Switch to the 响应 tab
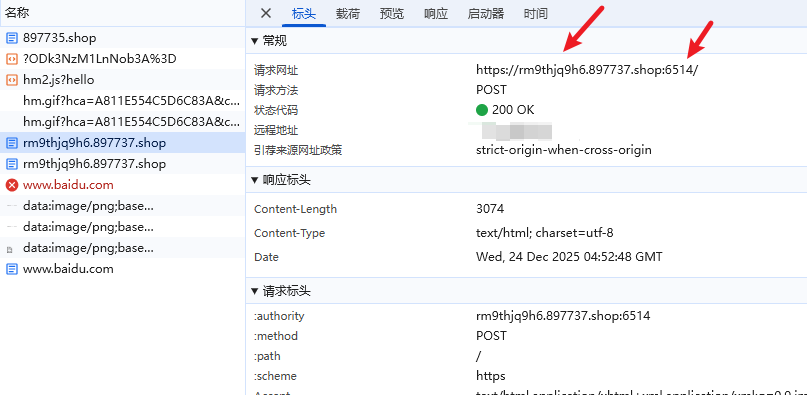Screen dimensions: 807x395 pos(436,14)
